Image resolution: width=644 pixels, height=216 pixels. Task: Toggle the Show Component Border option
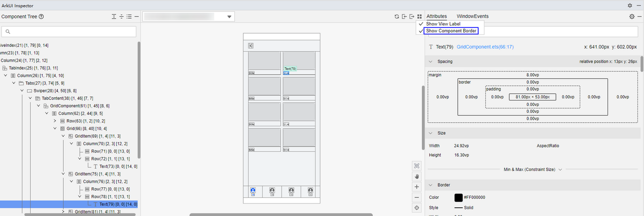tap(450, 31)
